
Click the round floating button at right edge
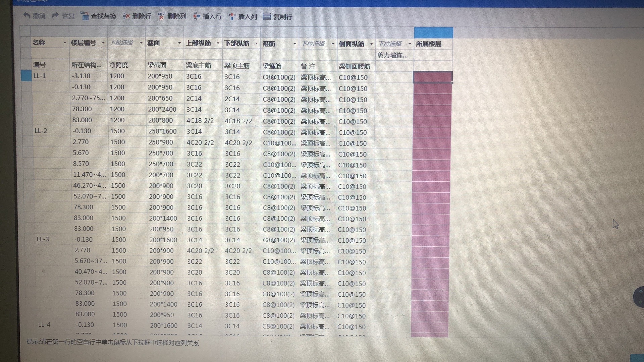tap(639, 297)
